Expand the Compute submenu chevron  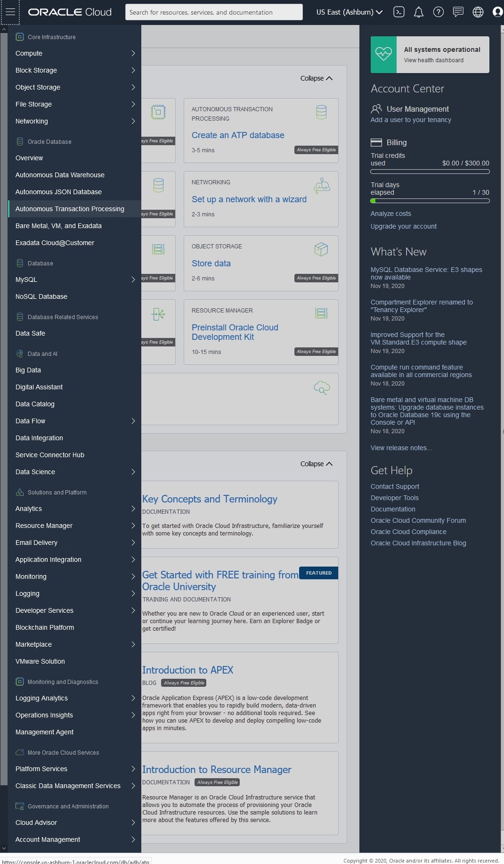tap(133, 53)
